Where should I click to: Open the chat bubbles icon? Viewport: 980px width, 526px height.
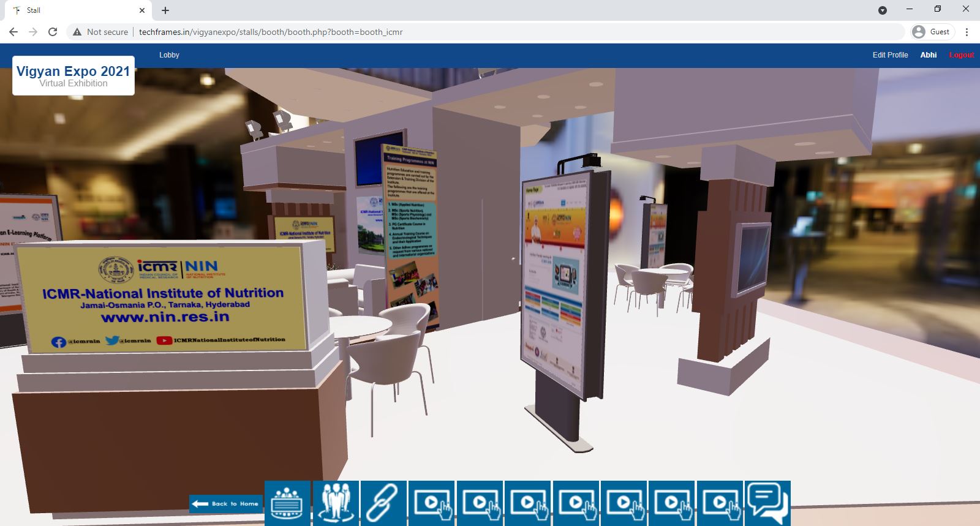click(x=767, y=503)
